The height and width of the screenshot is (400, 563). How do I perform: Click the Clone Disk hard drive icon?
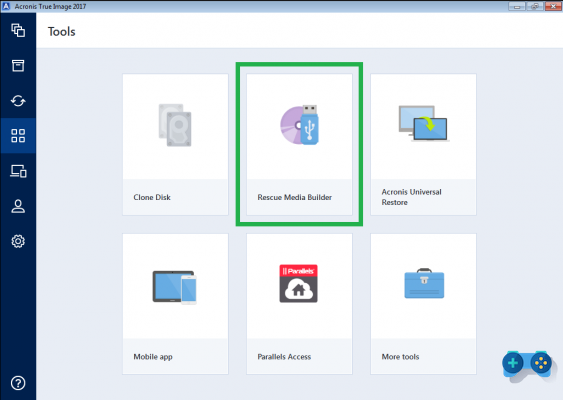click(175, 125)
